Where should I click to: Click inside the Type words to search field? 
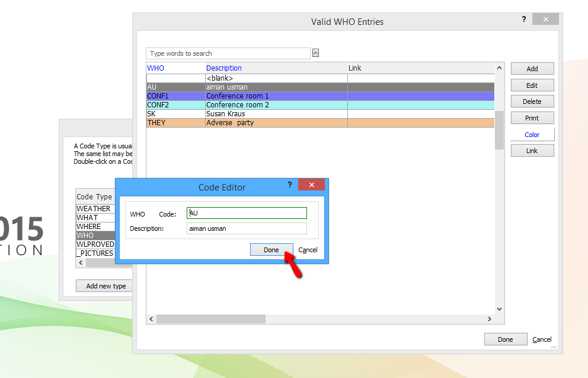tap(228, 53)
